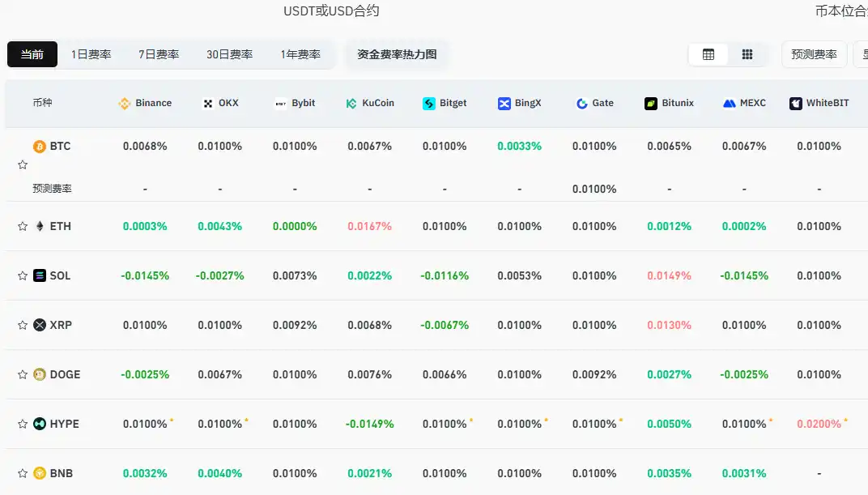
Task: Click the BTC coin icon
Action: (x=38, y=146)
